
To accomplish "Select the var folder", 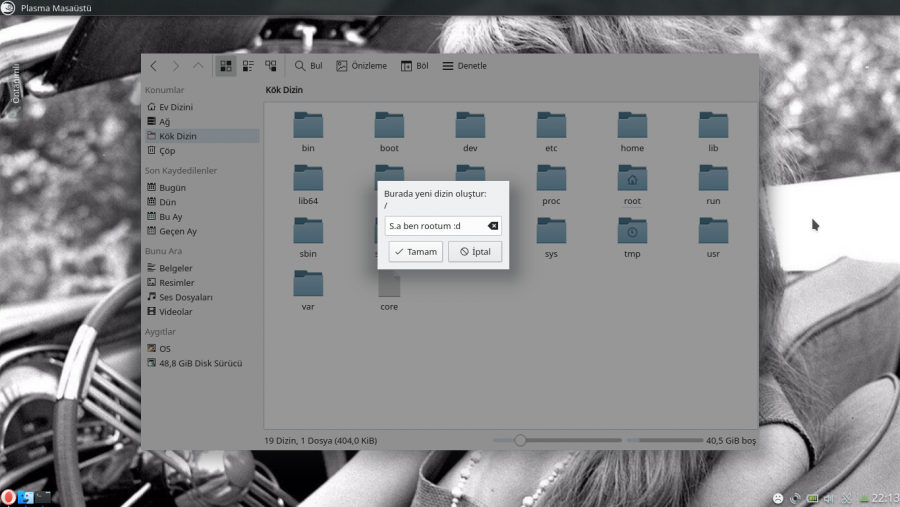I will 308,291.
